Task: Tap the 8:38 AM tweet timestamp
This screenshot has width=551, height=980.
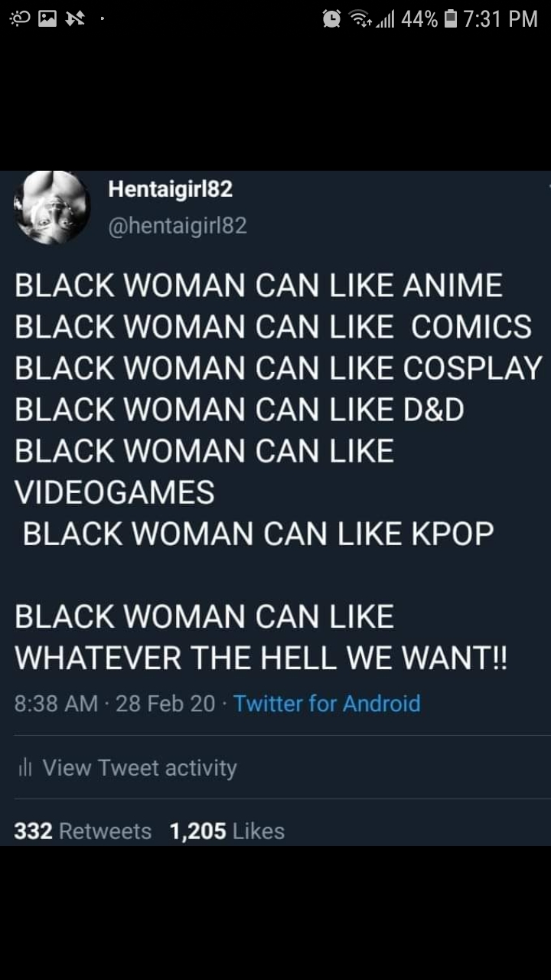Action: pyautogui.click(x=56, y=704)
